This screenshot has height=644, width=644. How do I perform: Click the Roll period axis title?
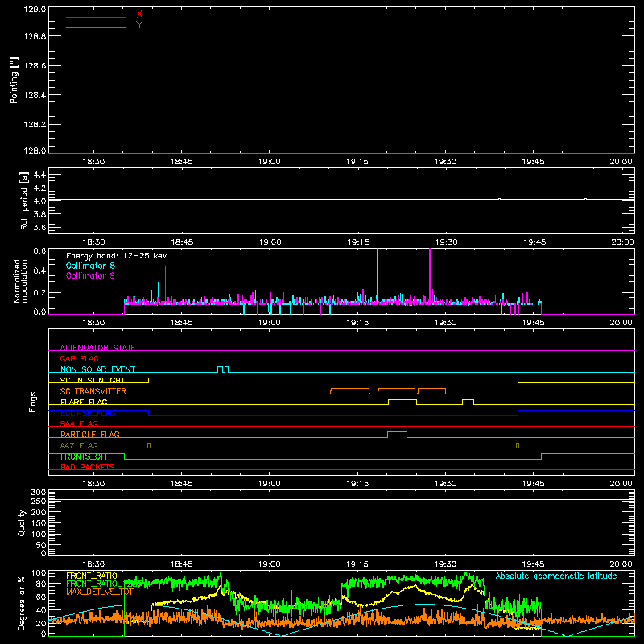tap(24, 200)
